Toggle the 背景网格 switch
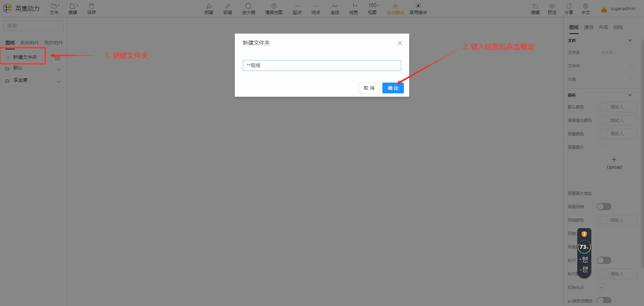 click(x=604, y=207)
